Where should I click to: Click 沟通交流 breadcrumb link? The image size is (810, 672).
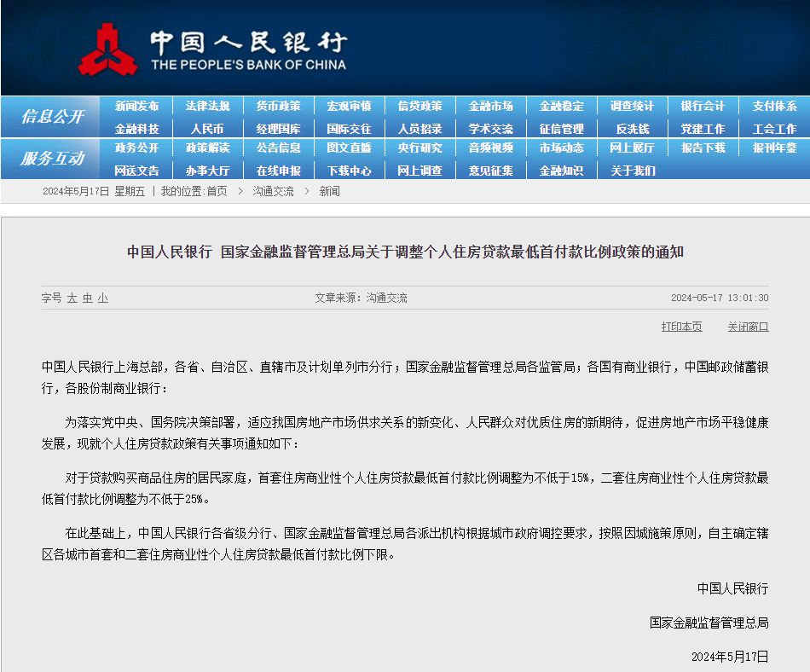pos(274,192)
